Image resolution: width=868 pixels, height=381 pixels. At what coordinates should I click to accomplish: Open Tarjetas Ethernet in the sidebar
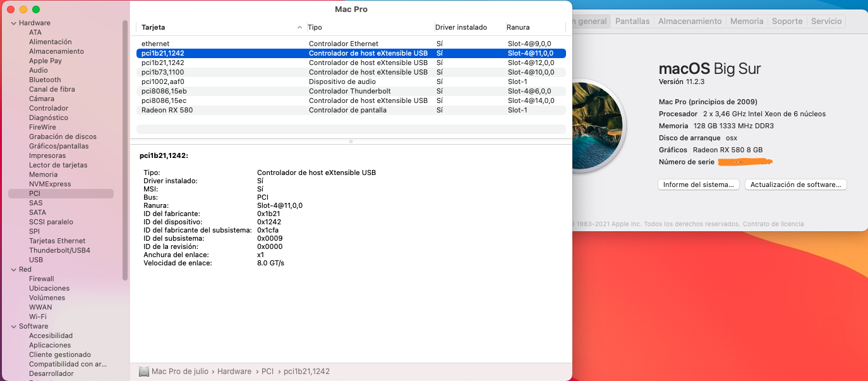[57, 241]
